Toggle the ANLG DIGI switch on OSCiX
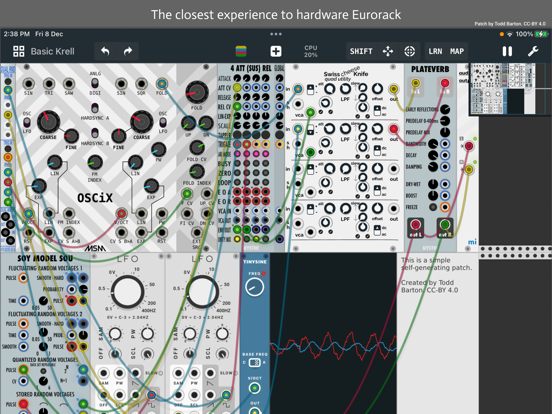552x414 pixels. (x=95, y=83)
